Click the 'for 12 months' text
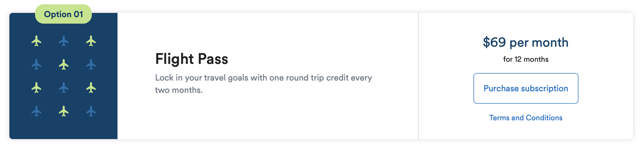 tap(526, 59)
